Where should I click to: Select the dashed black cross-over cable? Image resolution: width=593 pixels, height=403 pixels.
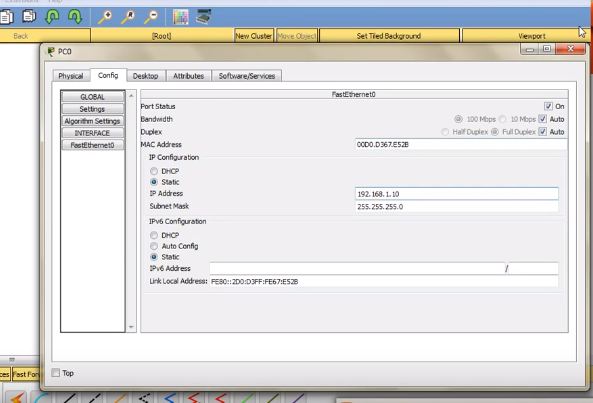94,398
